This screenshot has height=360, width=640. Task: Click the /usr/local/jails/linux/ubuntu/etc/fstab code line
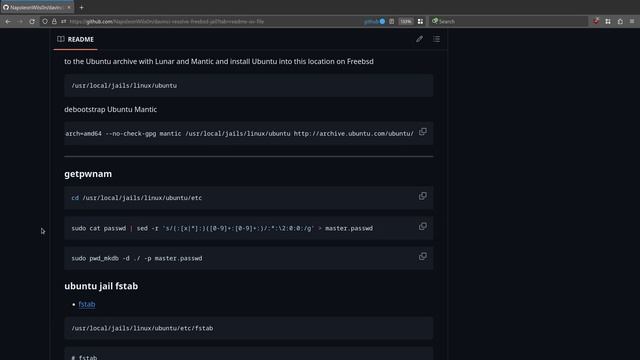click(x=142, y=328)
